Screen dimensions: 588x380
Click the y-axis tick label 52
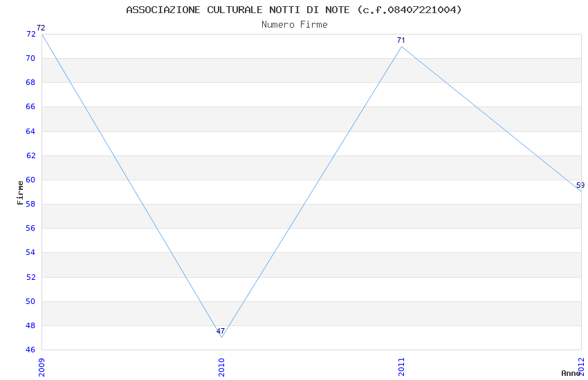coord(30,278)
